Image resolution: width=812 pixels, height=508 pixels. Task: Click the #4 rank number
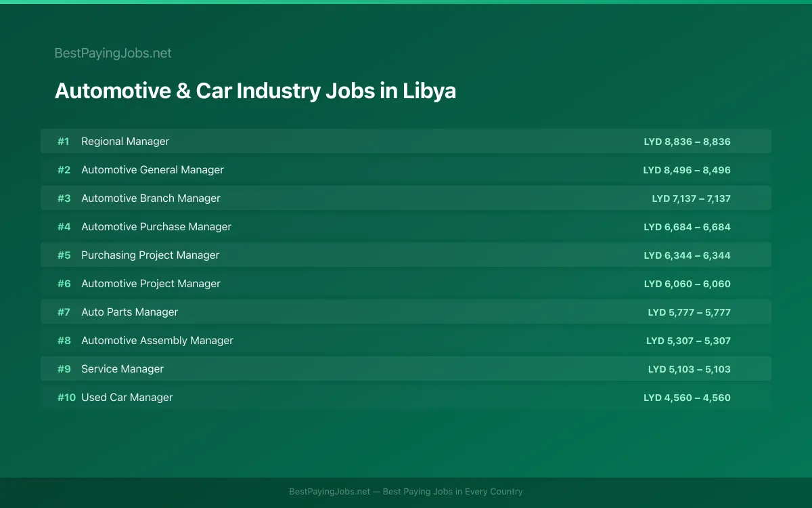coord(64,227)
